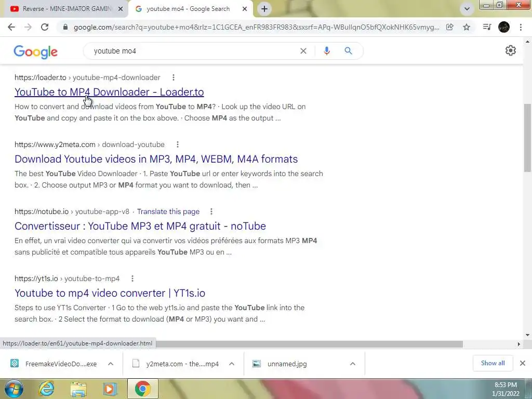The image size is (532, 399).
Task: Click the magnifier search button
Action: click(348, 51)
